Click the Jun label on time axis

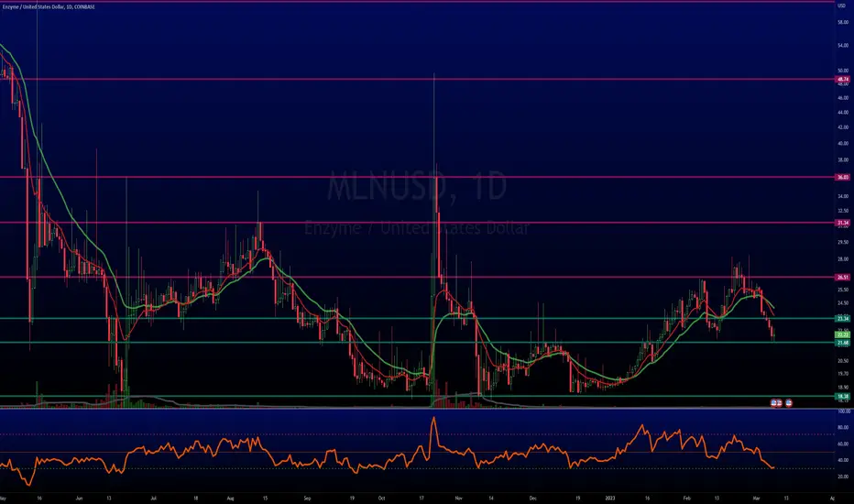tap(79, 498)
